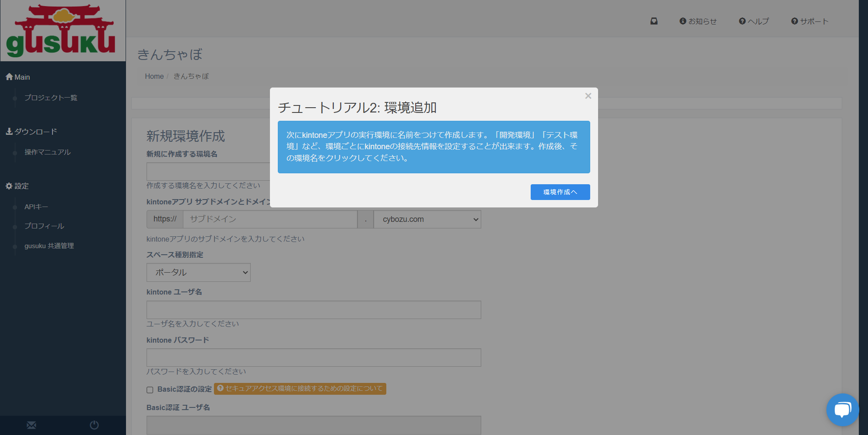The width and height of the screenshot is (868, 435).
Task: Click the home icon next to Main
Action: pos(9,77)
